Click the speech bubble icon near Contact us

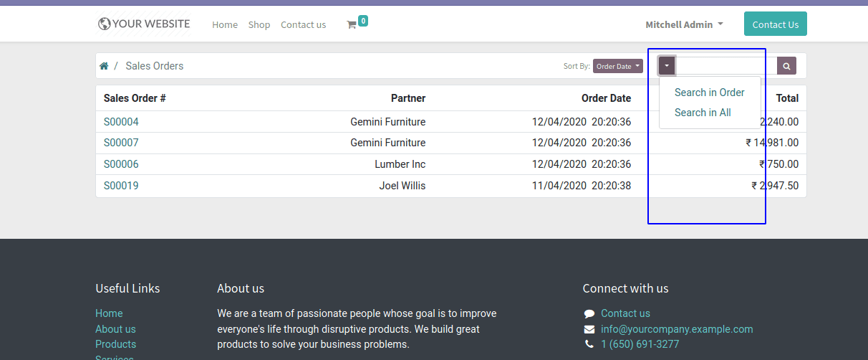click(x=589, y=313)
